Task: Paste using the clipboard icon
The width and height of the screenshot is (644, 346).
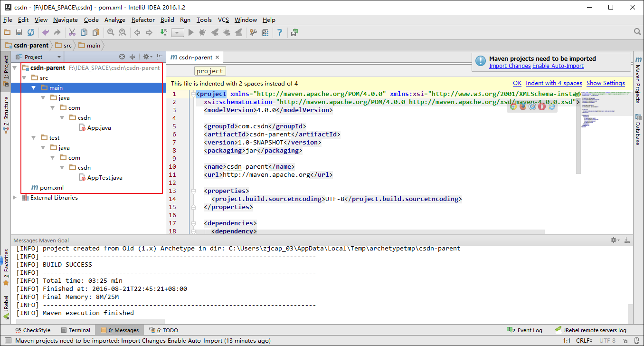Action: (x=96, y=32)
